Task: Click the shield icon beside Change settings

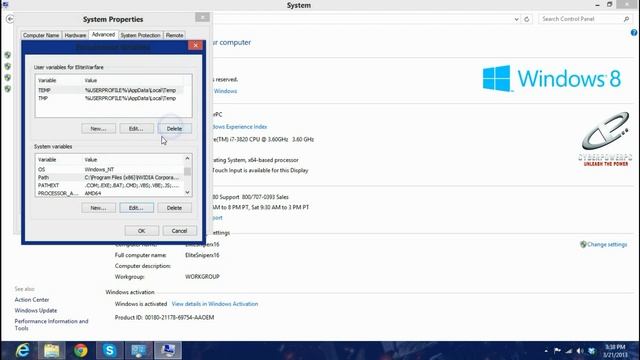Action: click(x=583, y=244)
